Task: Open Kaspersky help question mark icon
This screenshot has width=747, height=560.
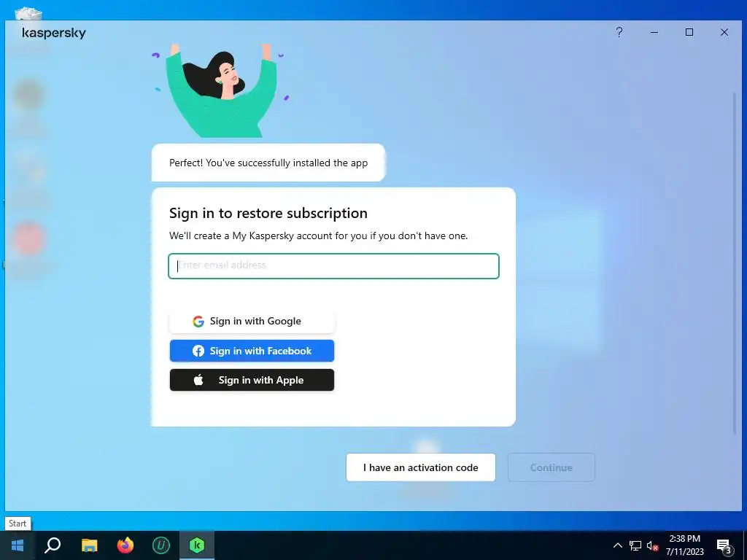Action: click(x=619, y=32)
